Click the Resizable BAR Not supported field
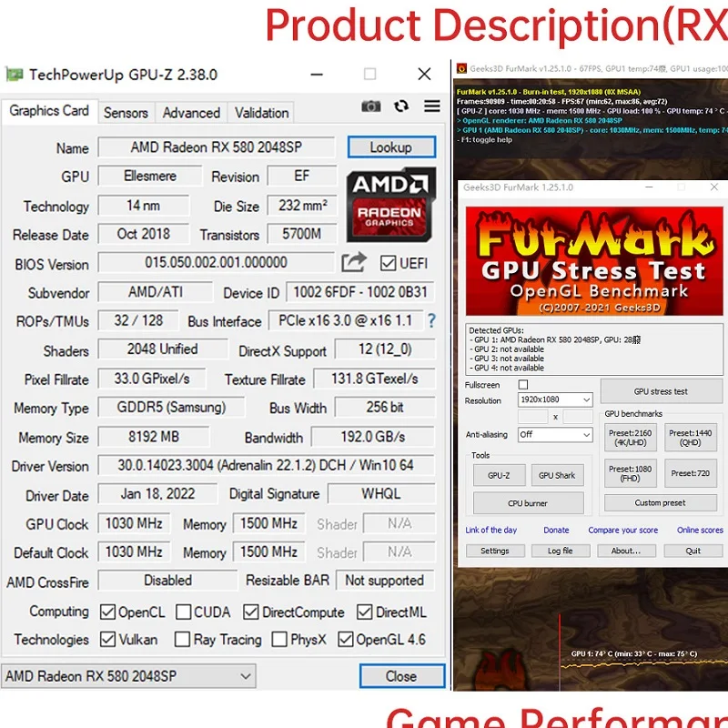Image resolution: width=728 pixels, height=728 pixels. coord(384,581)
